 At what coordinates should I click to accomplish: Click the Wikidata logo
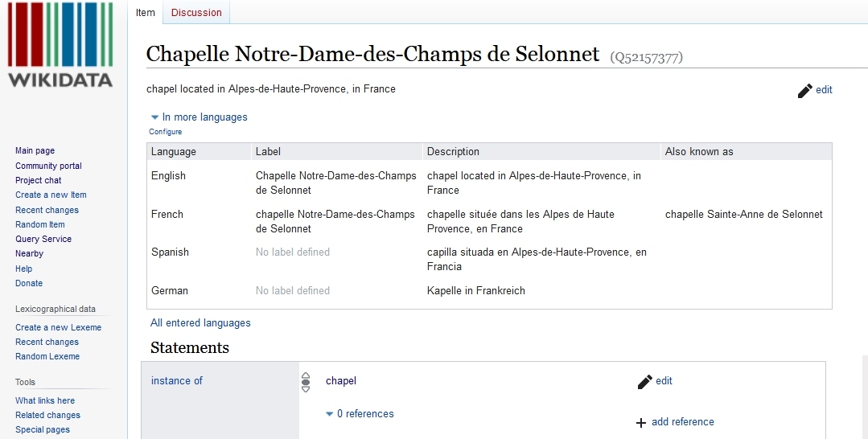60,45
